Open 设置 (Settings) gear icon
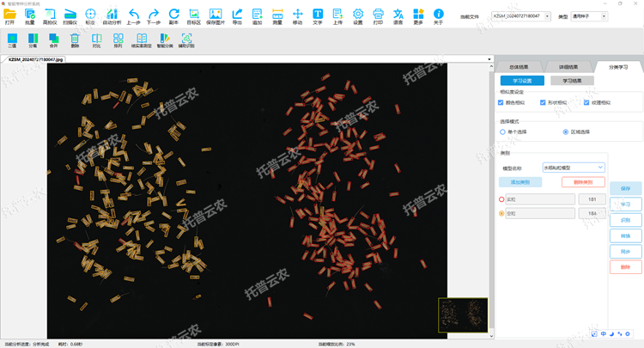The height and width of the screenshot is (348, 644). point(358,15)
